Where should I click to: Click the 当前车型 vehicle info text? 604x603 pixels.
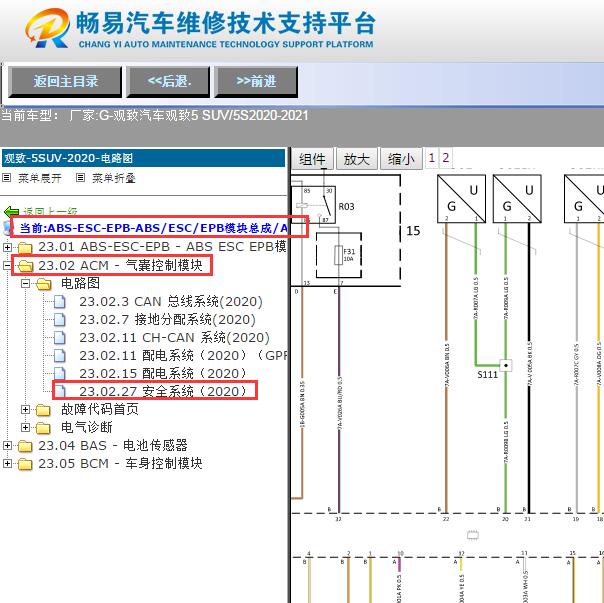click(155, 115)
